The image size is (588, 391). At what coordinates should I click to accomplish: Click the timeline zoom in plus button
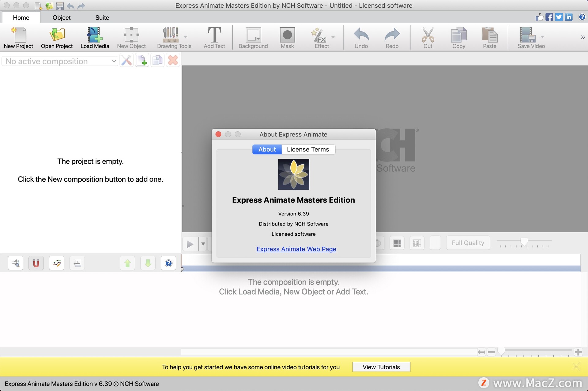pyautogui.click(x=578, y=352)
